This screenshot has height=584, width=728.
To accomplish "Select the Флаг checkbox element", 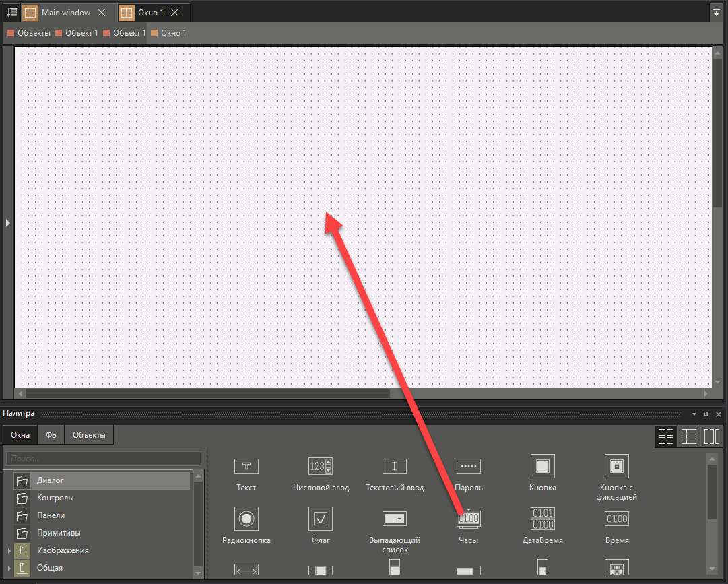I will (x=321, y=519).
